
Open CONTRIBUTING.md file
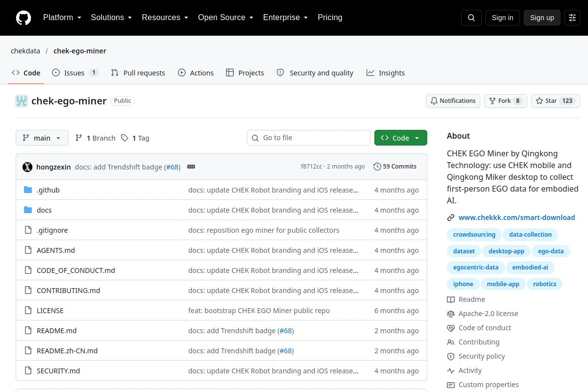point(69,291)
